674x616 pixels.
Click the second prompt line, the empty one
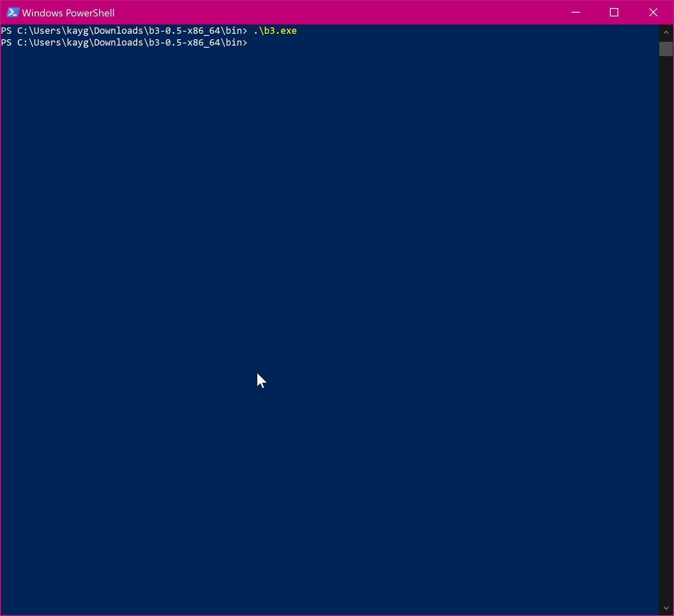(124, 43)
